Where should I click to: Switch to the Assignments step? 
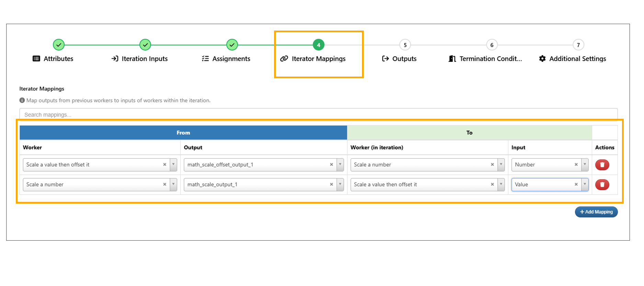pyautogui.click(x=231, y=59)
